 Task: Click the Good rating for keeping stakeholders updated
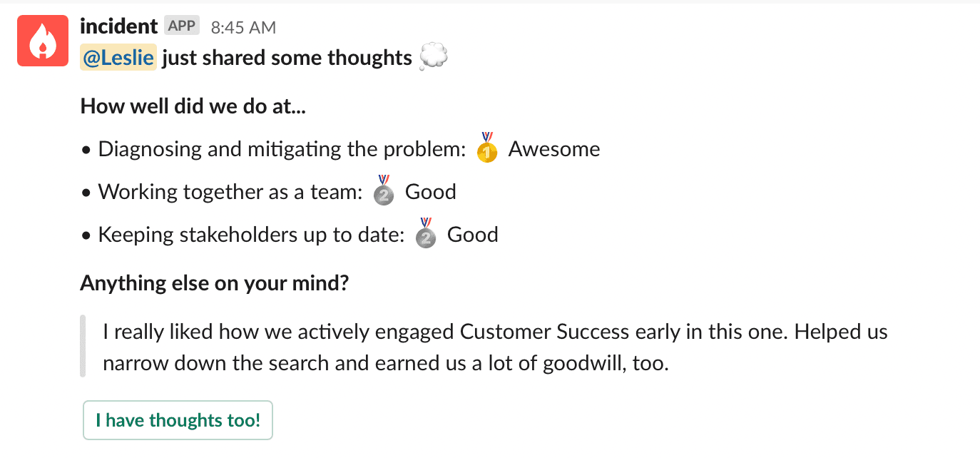pyautogui.click(x=473, y=235)
